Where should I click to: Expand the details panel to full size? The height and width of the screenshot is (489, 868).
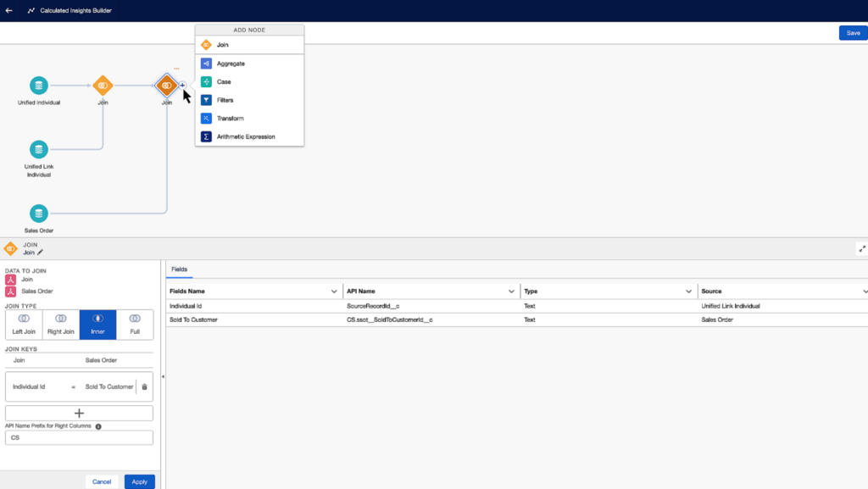(862, 249)
